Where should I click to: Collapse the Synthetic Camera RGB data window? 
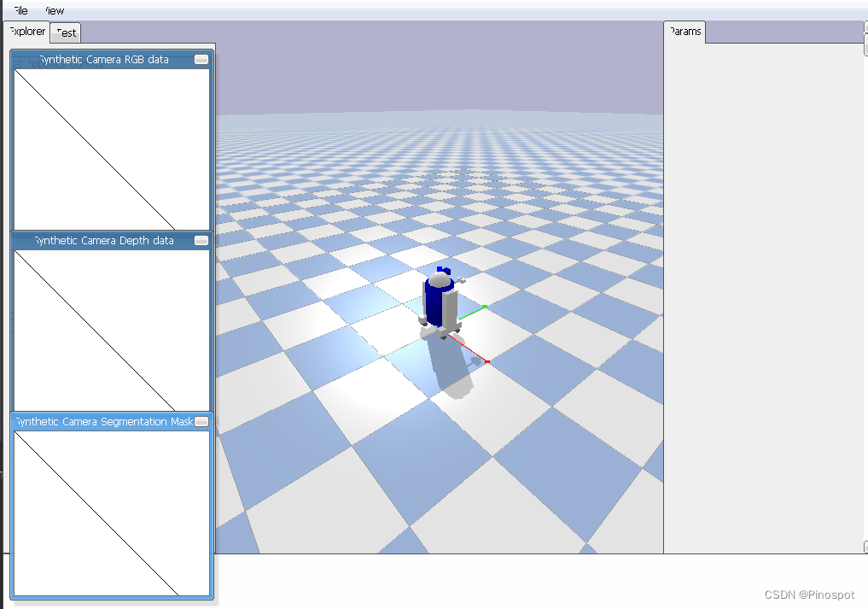[201, 59]
